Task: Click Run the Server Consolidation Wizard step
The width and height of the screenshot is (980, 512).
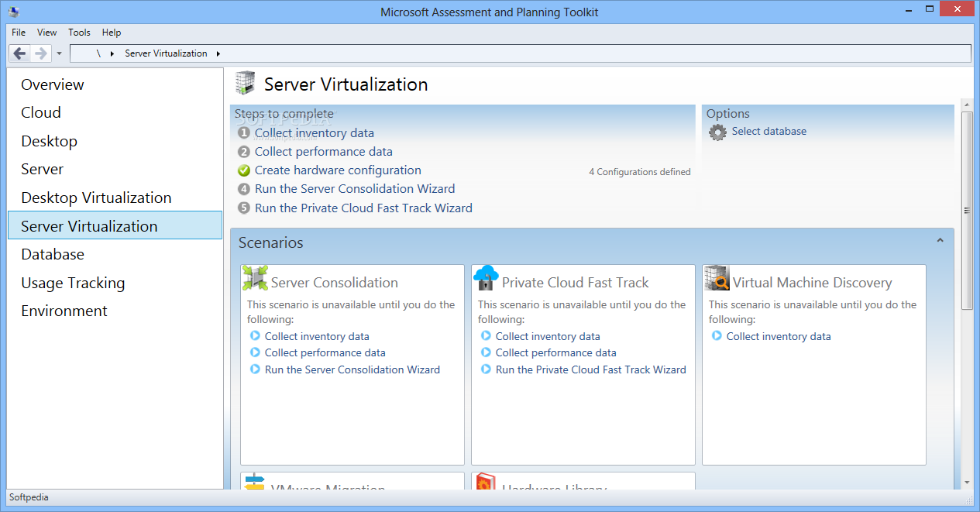Action: (355, 189)
